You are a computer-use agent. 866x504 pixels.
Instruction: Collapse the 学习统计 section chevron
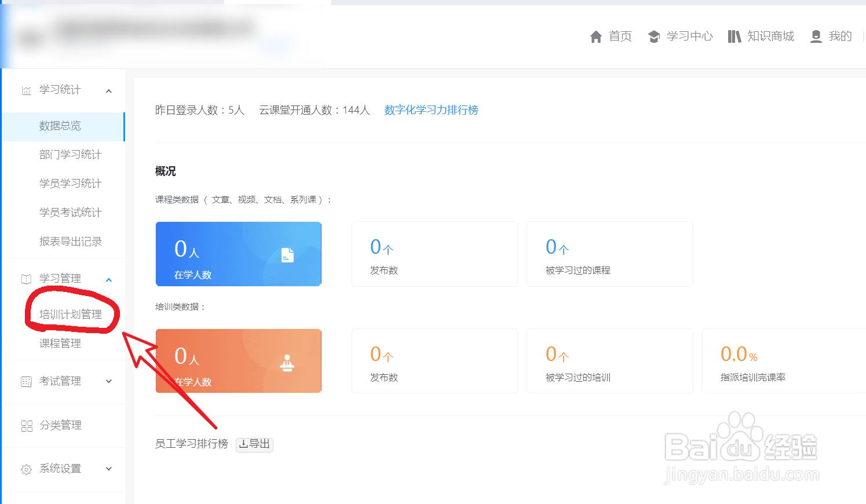(109, 91)
